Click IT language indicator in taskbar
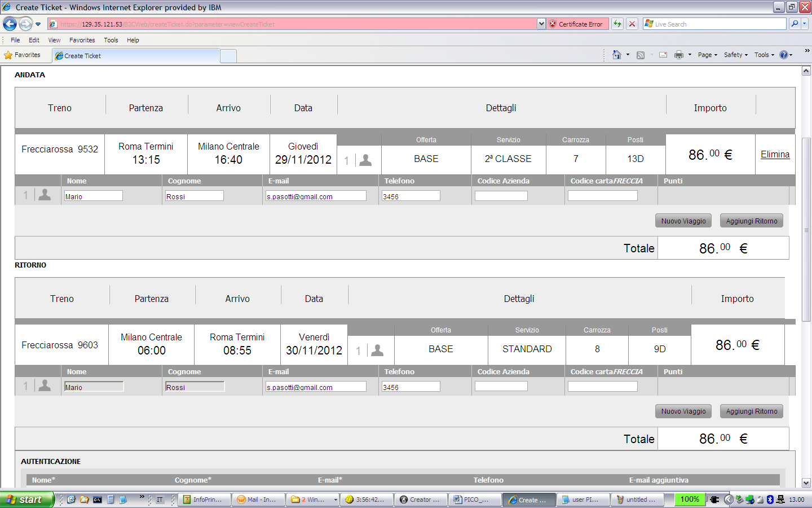812x508 pixels. [x=160, y=500]
